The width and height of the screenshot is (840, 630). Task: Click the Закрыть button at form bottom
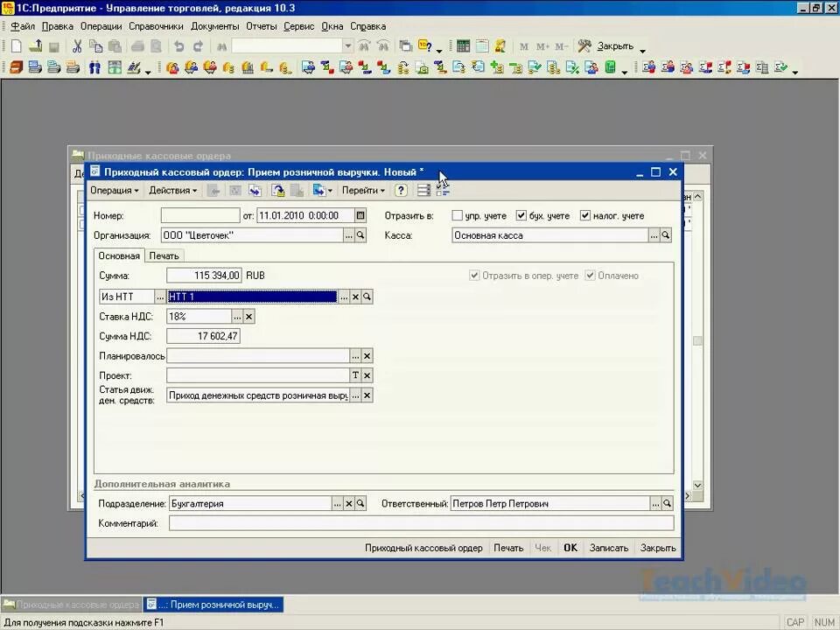tap(658, 548)
